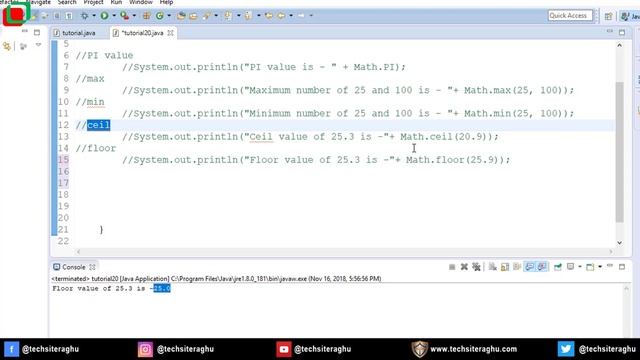Click the Pin Console icon
Screen dimensions: 640x360
pos(558,267)
